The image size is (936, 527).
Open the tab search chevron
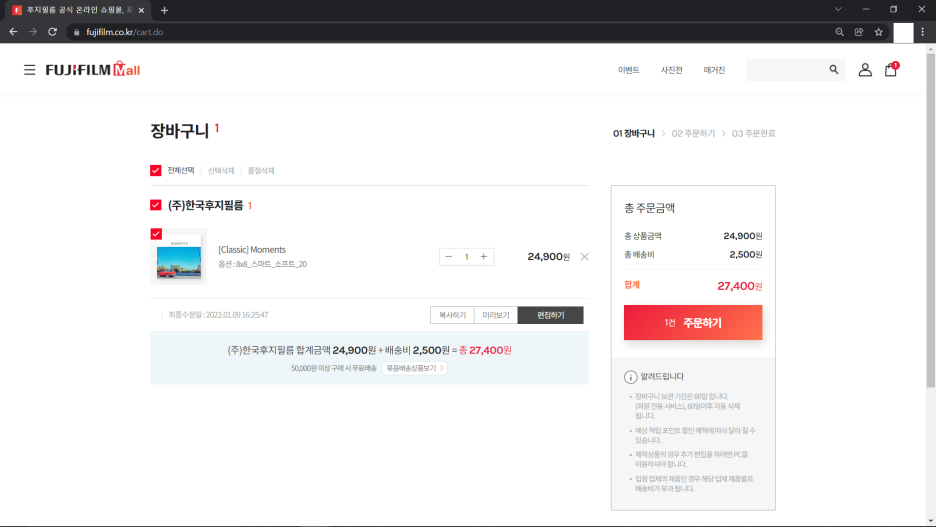[838, 10]
